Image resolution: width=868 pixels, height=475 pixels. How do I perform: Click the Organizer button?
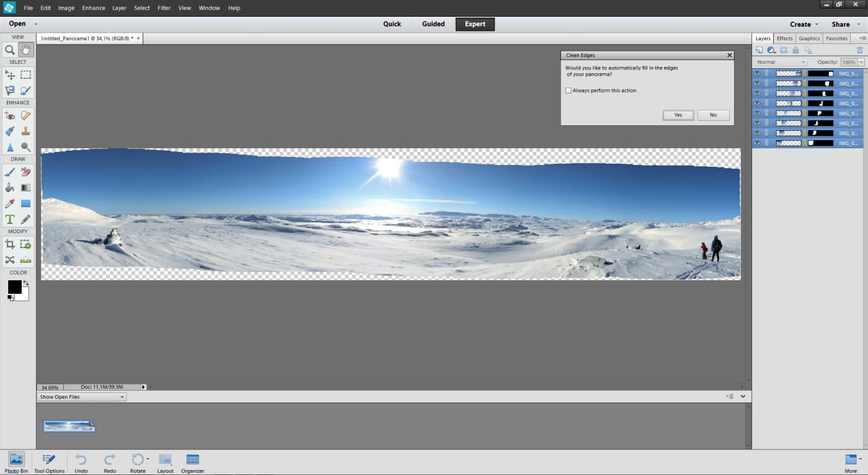point(193,463)
